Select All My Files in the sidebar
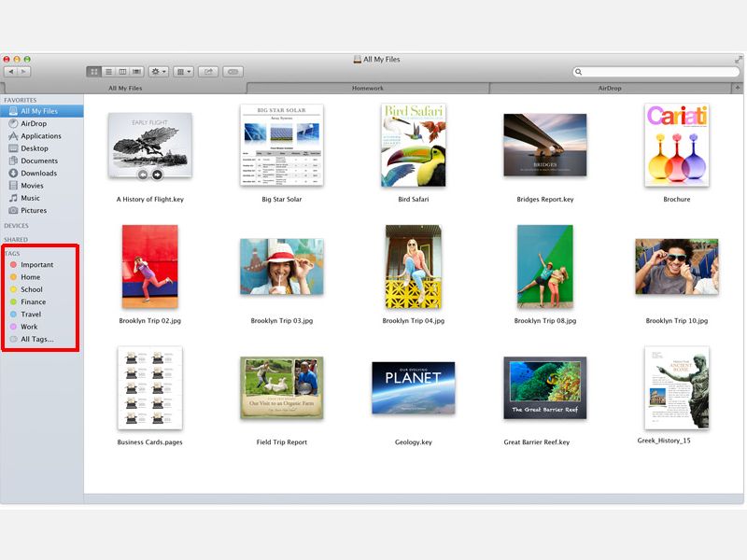 click(x=41, y=111)
